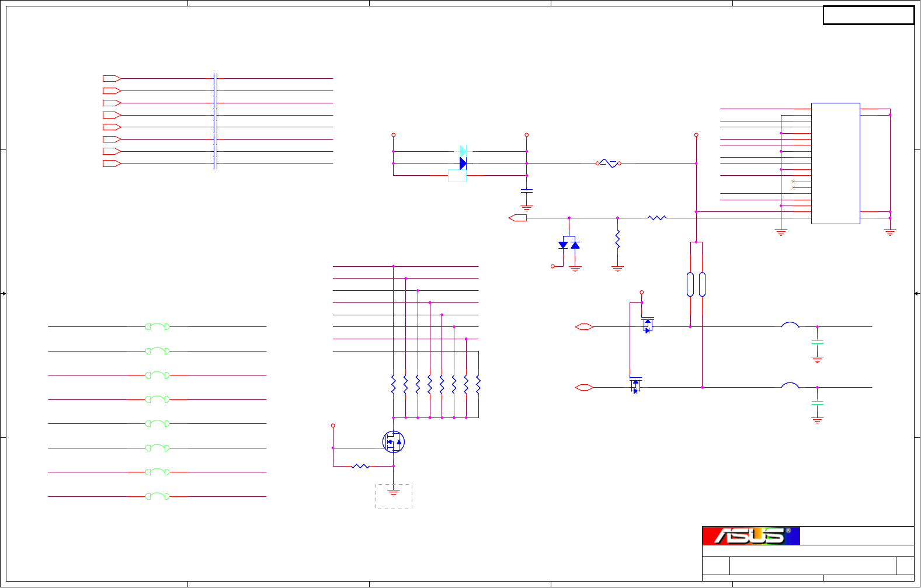Click the right capsule-shaped component
Screen dimensions: 921x588
702,284
